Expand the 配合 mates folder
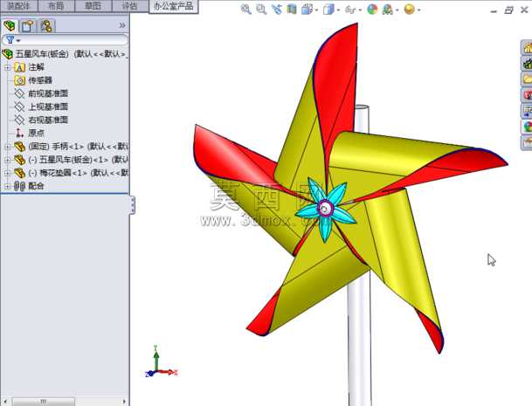This screenshot has width=532, height=406. (7, 186)
